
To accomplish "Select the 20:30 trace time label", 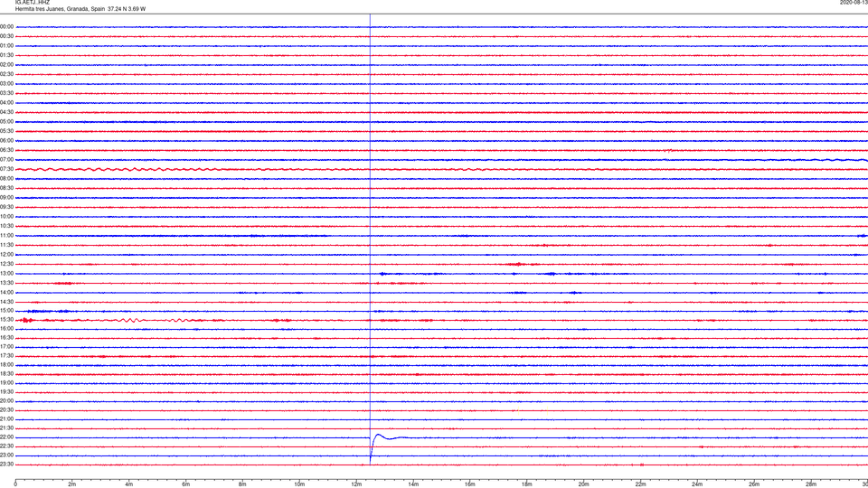I will [x=6, y=410].
